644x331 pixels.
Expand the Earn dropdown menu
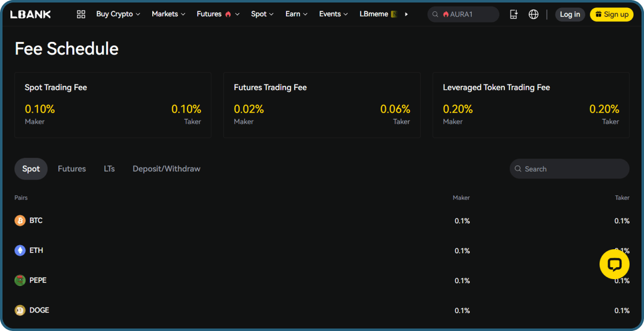point(296,14)
